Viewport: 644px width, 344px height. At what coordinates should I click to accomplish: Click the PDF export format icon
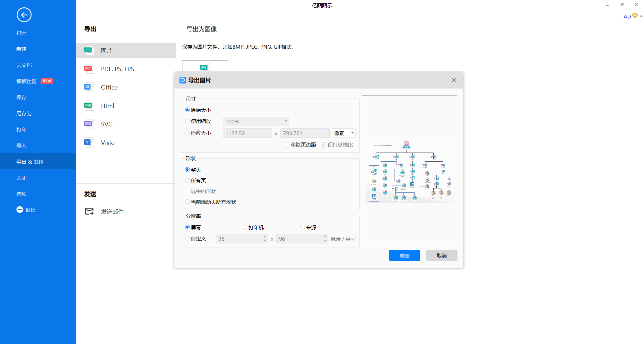pyautogui.click(x=89, y=69)
